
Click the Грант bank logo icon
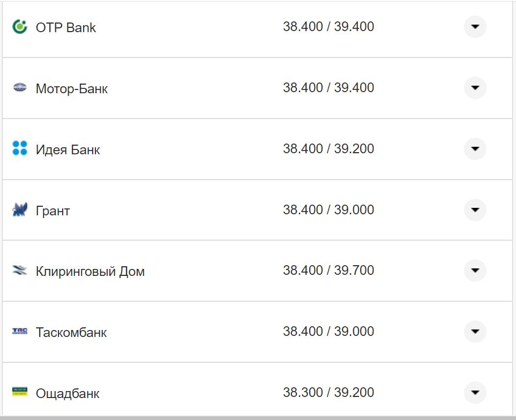click(20, 210)
